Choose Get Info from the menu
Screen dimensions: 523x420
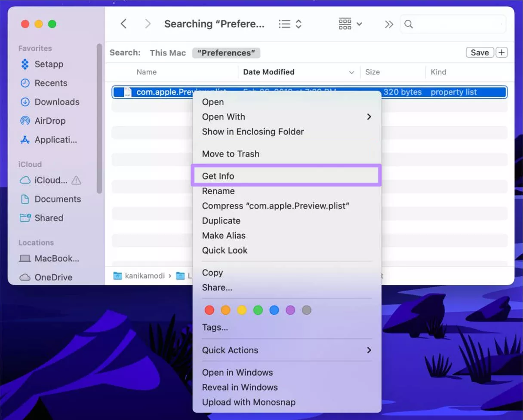tap(286, 176)
